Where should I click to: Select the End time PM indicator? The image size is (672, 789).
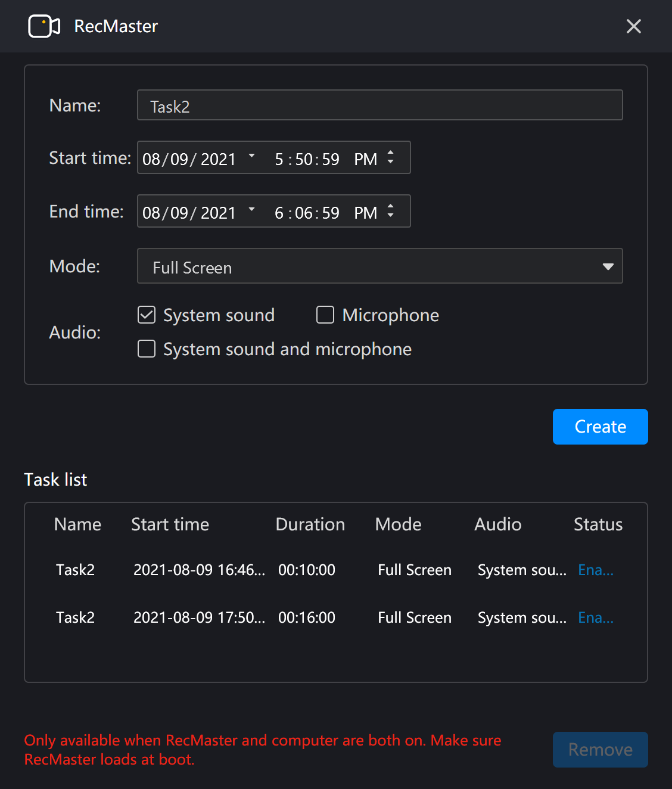coord(366,213)
